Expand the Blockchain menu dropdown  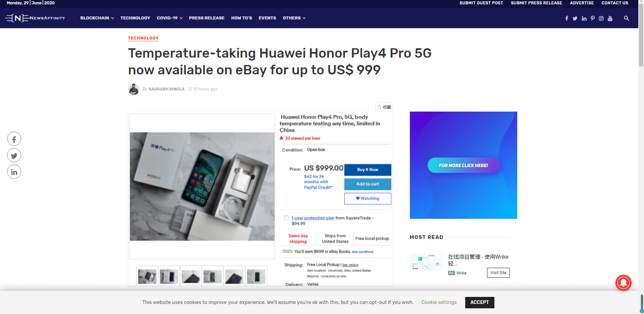[x=97, y=18]
